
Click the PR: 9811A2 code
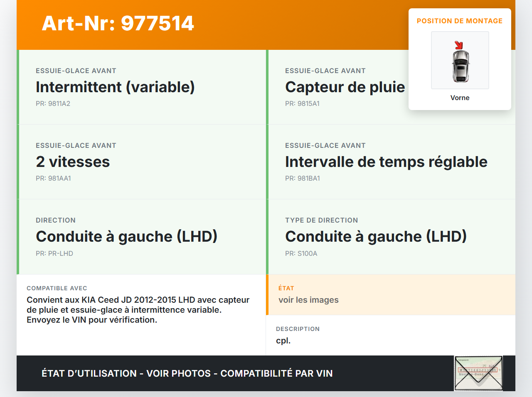pyautogui.click(x=53, y=103)
